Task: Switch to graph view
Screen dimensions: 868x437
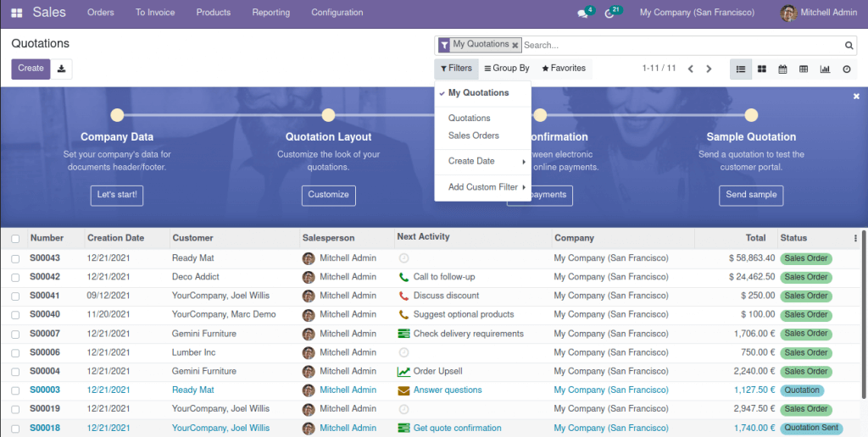Action: (x=825, y=69)
